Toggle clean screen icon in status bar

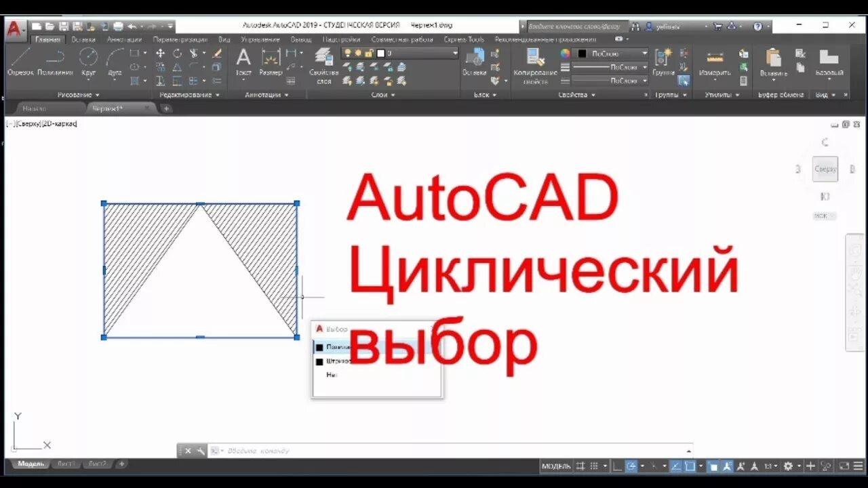(x=844, y=466)
